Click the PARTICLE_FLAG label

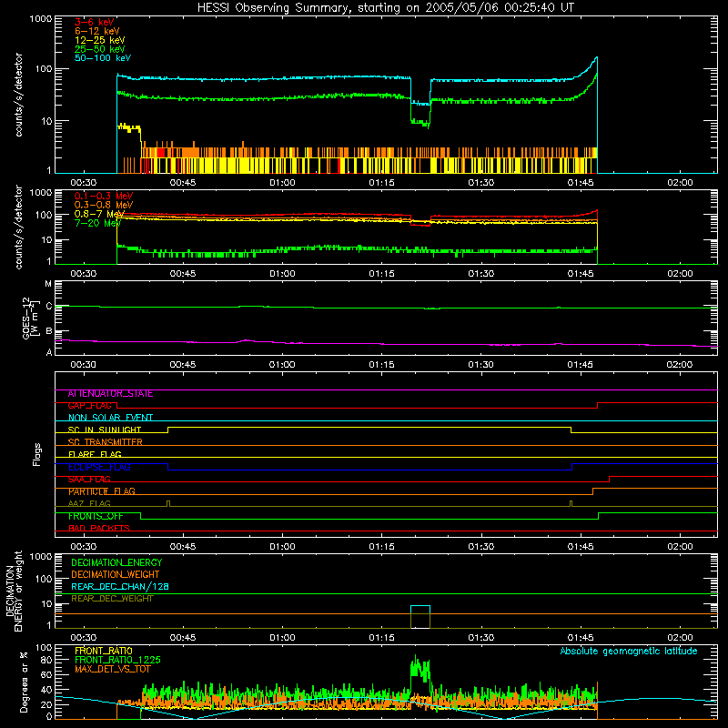point(102,491)
